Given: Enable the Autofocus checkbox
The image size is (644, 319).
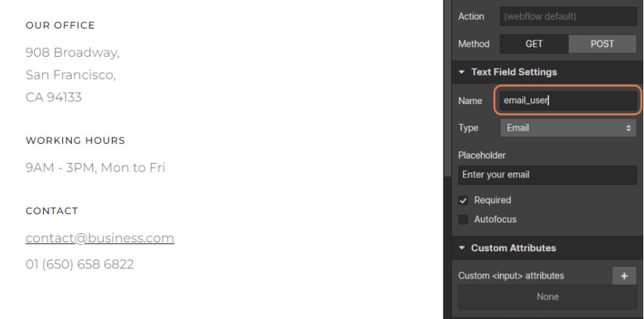Looking at the screenshot, I should pos(464,220).
